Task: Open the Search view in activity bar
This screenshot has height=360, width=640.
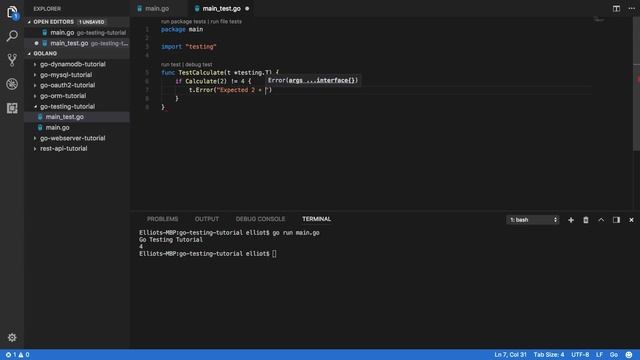Action: click(x=12, y=36)
